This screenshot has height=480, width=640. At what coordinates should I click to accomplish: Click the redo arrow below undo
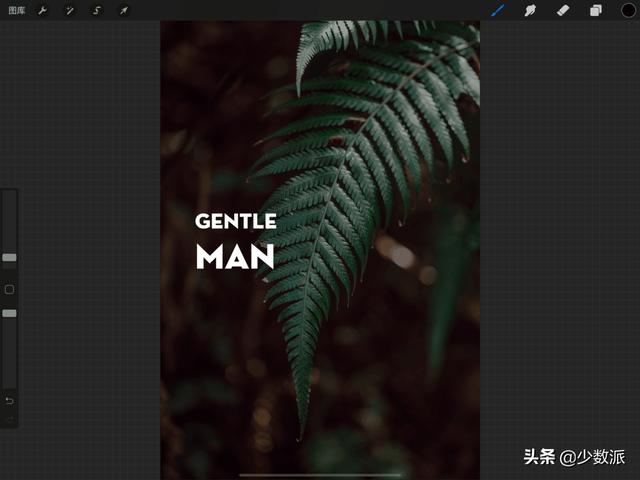(9, 420)
